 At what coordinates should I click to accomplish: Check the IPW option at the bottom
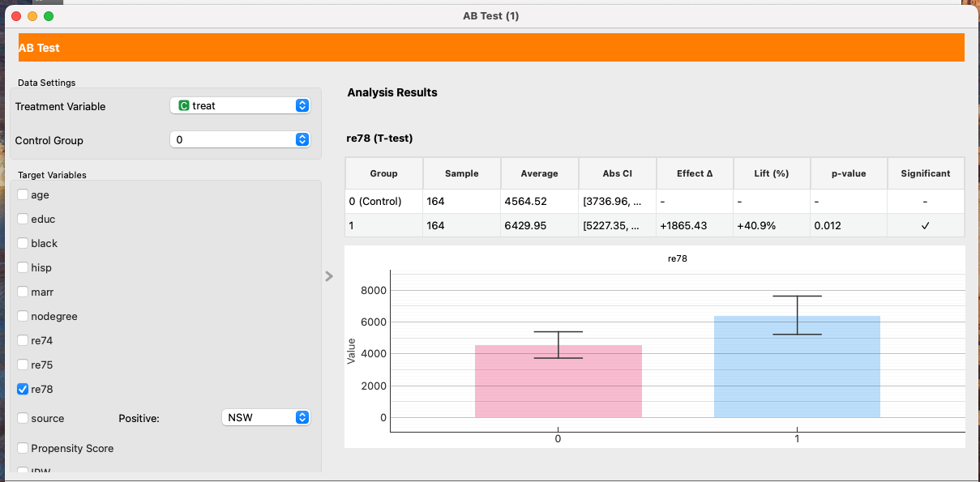click(x=23, y=471)
